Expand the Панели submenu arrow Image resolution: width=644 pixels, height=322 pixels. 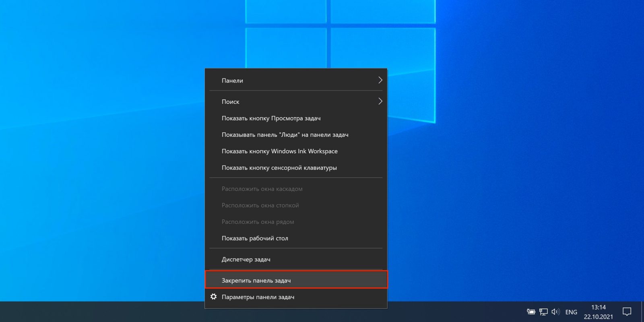380,80
